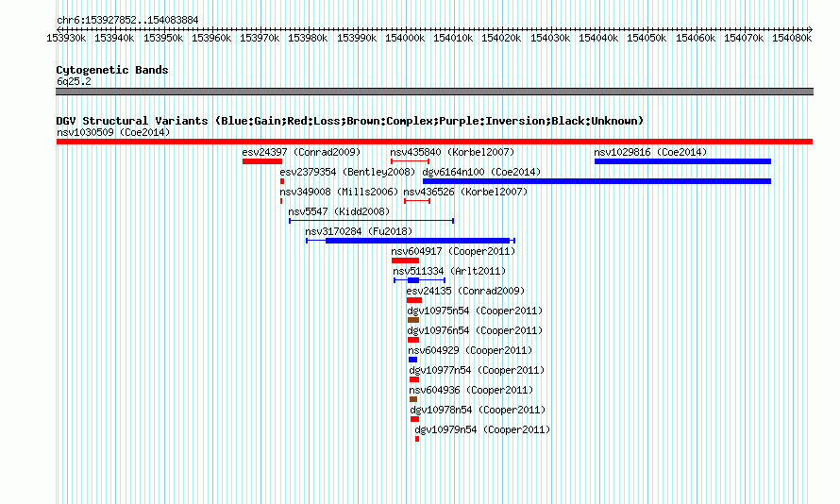Open the nsv3170284 (Fu2018) label
Viewport: 840px width, 504px height.
click(359, 231)
